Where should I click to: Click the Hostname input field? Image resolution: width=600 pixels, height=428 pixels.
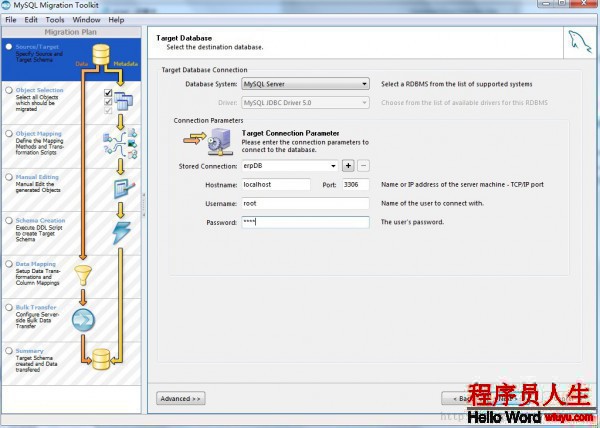(x=276, y=184)
